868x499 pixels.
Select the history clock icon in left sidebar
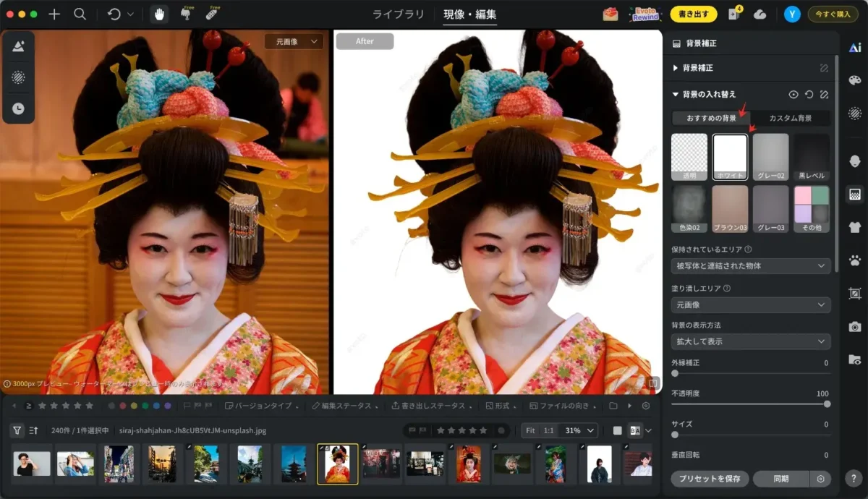(x=18, y=108)
